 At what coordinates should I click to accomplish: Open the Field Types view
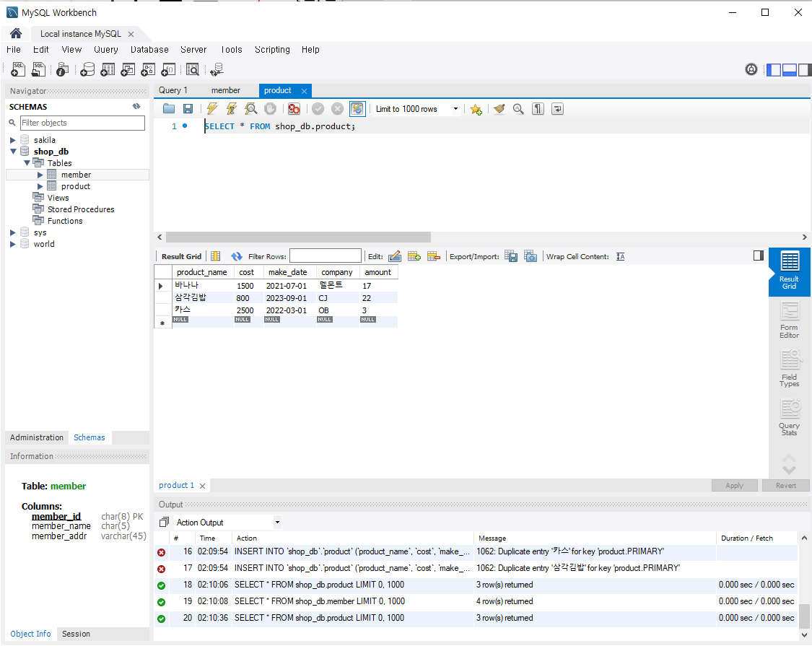tap(789, 368)
